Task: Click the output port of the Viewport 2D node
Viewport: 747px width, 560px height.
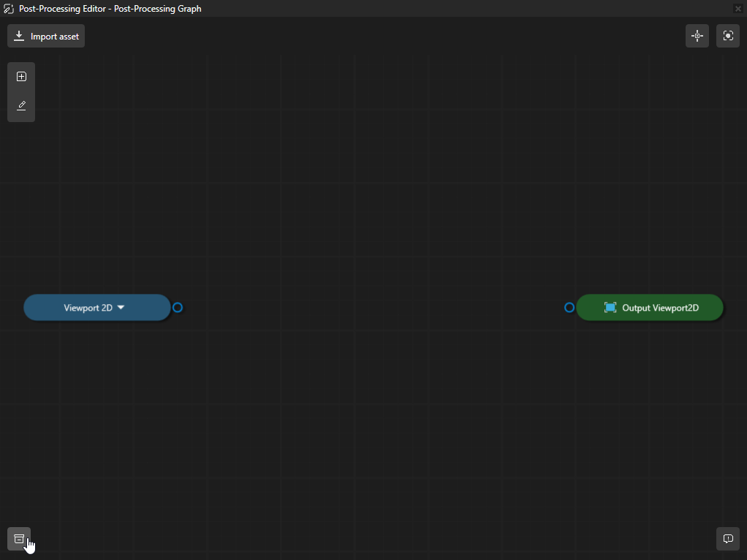Action: [x=177, y=307]
